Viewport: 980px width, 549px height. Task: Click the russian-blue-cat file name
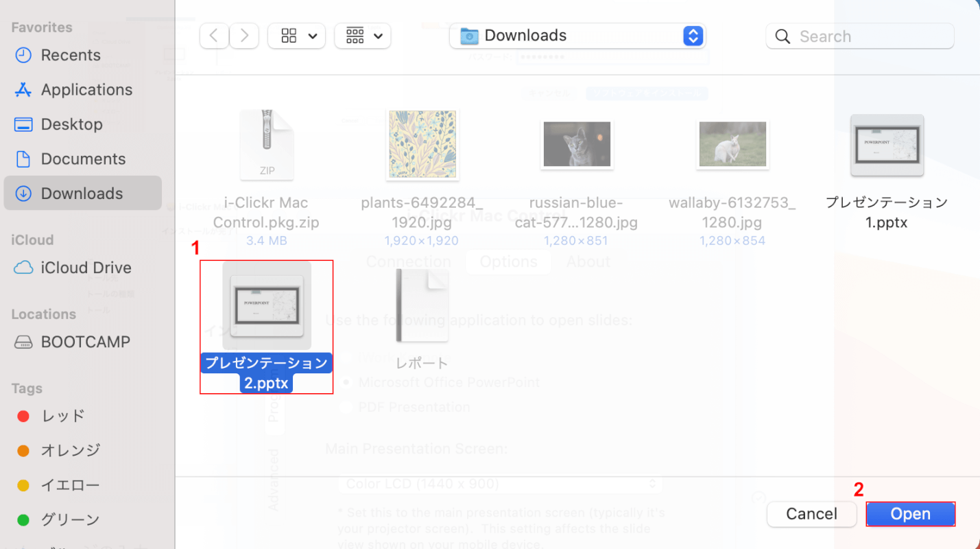[577, 213]
